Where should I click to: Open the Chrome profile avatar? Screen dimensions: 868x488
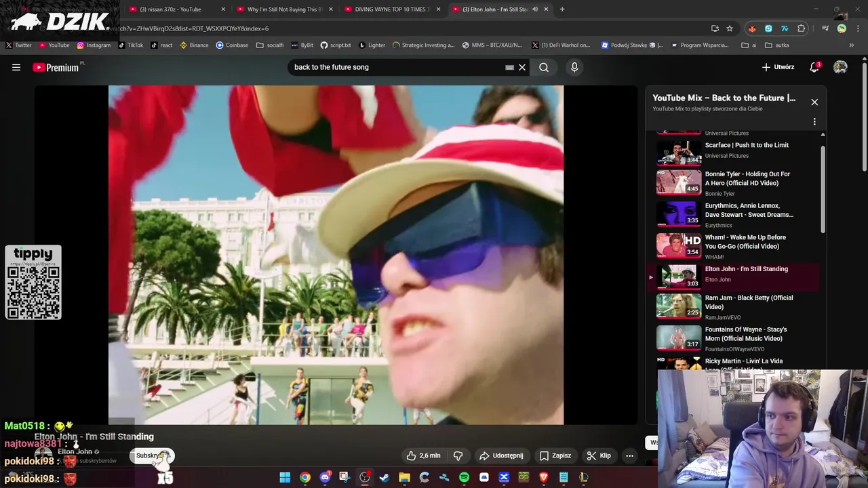[842, 28]
